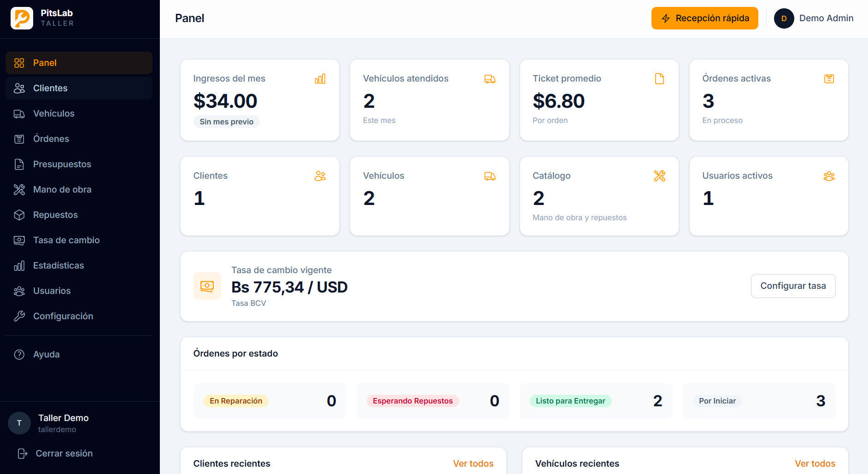This screenshot has width=868, height=474.
Task: Click the Listo para Entregar status badge
Action: click(x=570, y=401)
